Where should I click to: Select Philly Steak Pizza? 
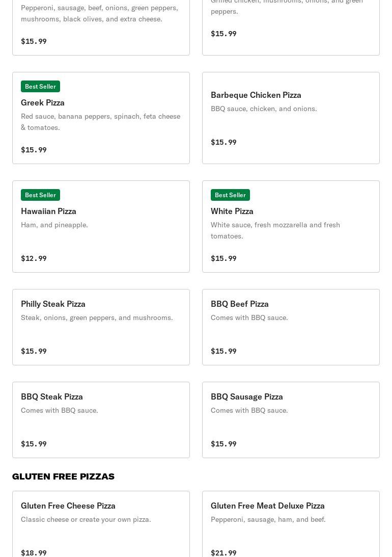tap(101, 327)
